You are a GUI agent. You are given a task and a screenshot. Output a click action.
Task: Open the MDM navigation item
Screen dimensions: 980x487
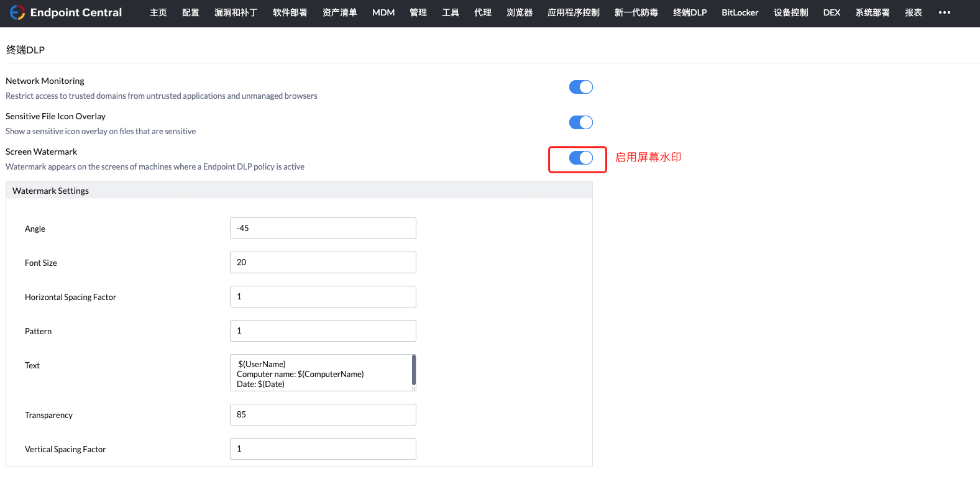pyautogui.click(x=383, y=12)
